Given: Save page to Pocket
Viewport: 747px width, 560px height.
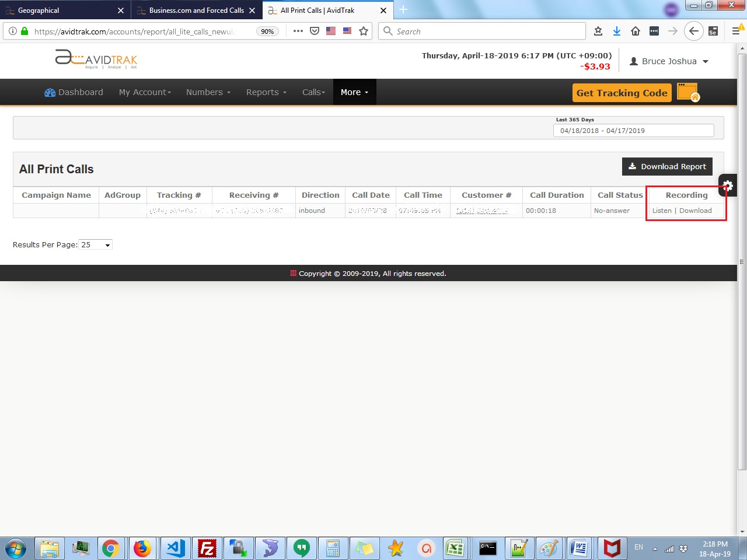Looking at the screenshot, I should pyautogui.click(x=315, y=32).
